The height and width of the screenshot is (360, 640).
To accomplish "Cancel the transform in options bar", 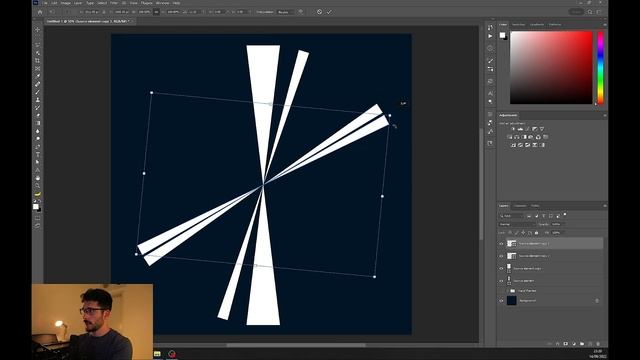I will click(319, 12).
